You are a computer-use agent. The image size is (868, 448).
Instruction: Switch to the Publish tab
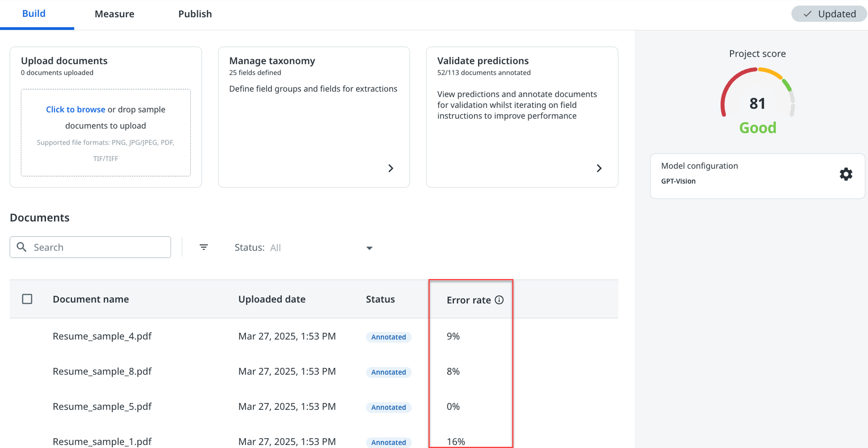[195, 14]
